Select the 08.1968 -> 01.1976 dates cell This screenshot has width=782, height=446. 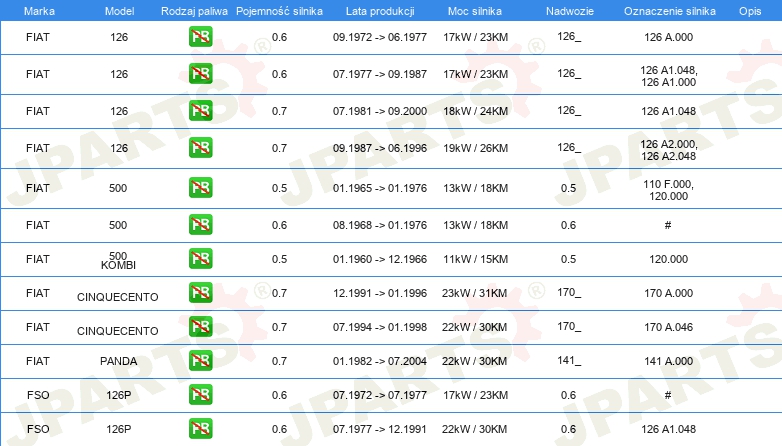coord(380,225)
